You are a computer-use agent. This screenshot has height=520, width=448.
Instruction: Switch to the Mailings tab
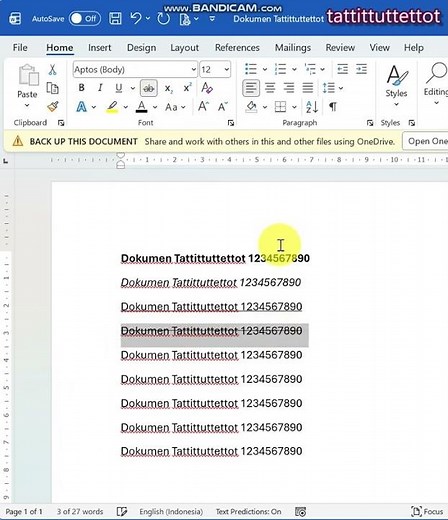(293, 48)
